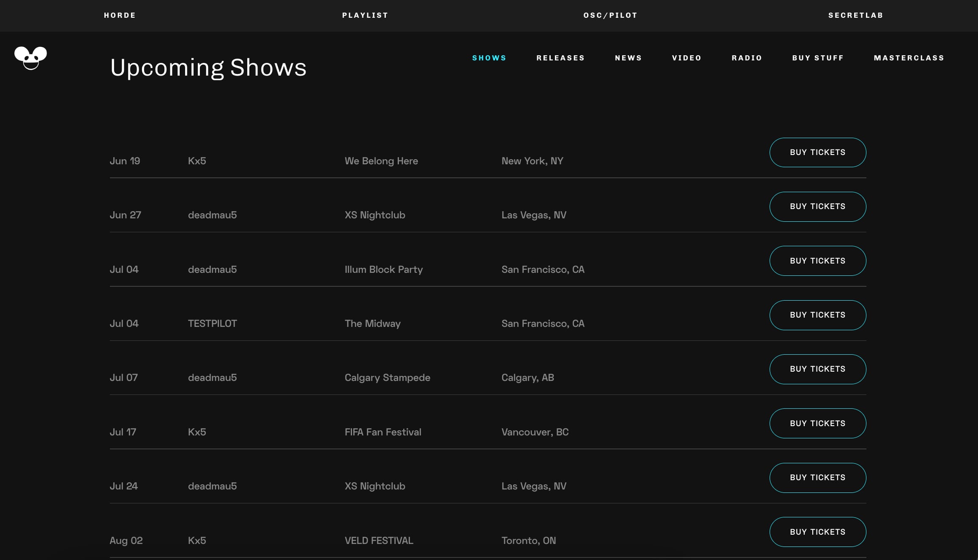Click the 'FIFA Fan Festival' venue text
Image resolution: width=978 pixels, height=560 pixels.
(x=383, y=432)
